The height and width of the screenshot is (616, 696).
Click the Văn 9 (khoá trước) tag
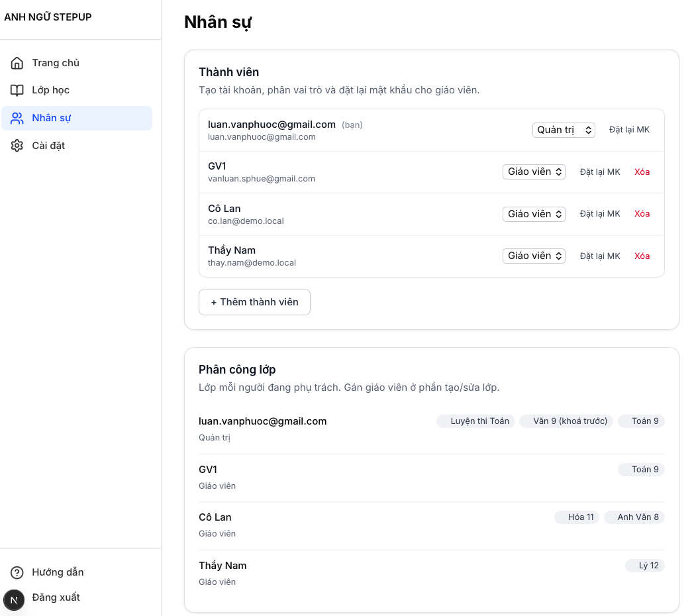566,421
